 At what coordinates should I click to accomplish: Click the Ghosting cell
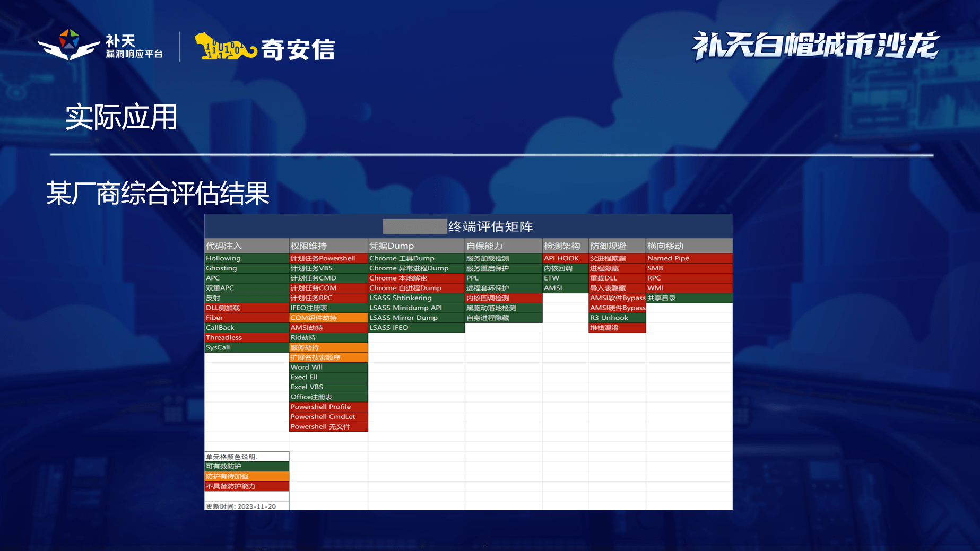247,268
